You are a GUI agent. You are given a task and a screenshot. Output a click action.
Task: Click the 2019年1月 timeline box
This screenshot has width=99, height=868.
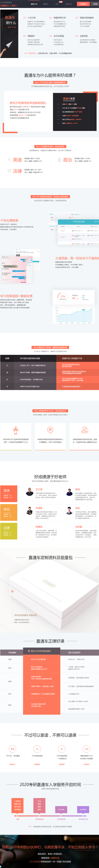tap(39, 806)
